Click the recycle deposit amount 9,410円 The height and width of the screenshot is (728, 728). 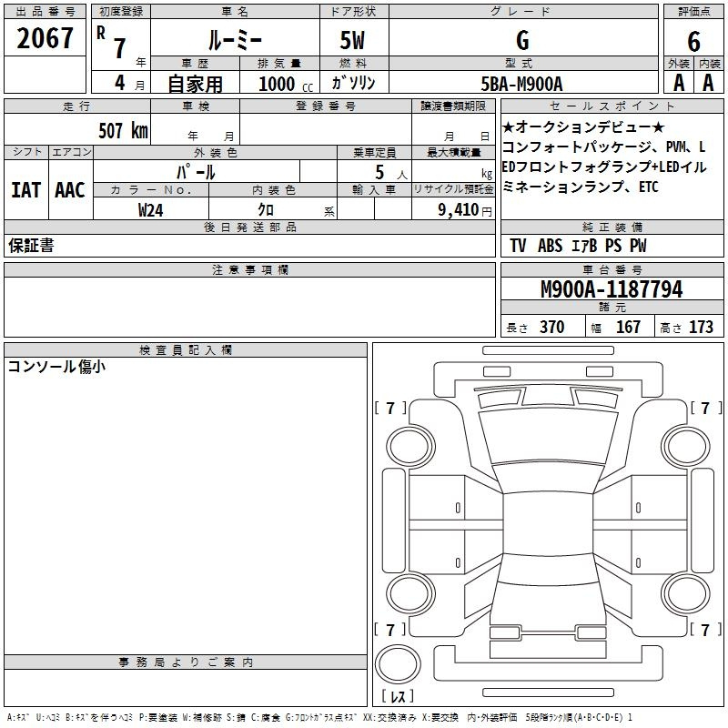462,210
